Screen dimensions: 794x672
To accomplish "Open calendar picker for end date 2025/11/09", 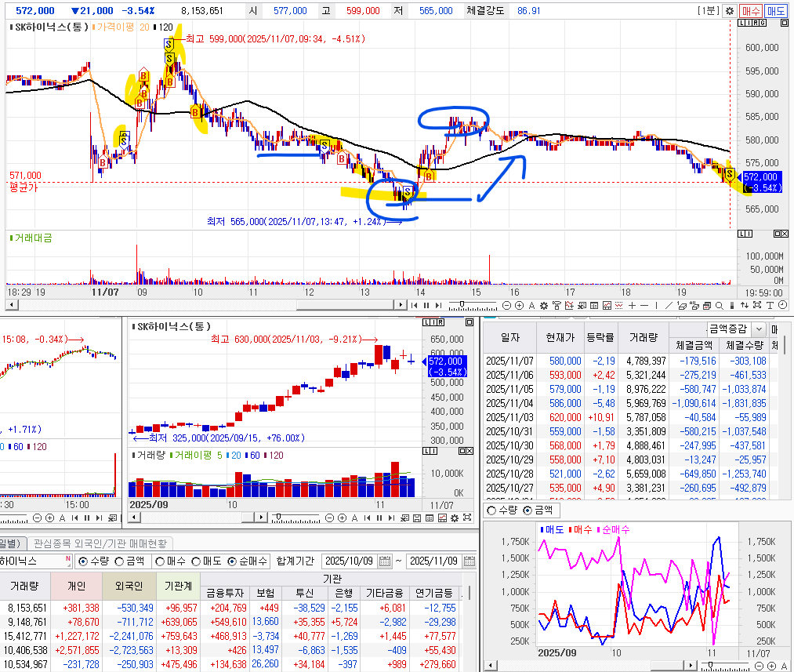I will click(x=470, y=561).
